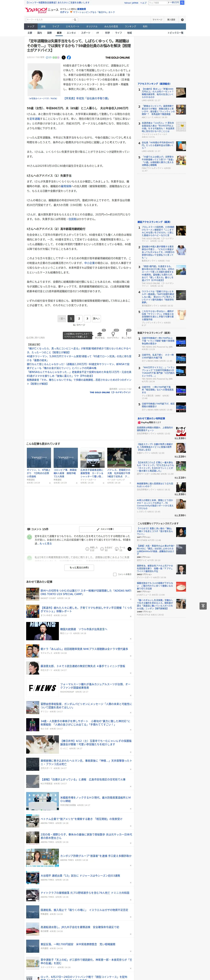Open フォーマルスーツ離れ F/NEWS article
The height and width of the screenshot is (980, 210).
coord(95,686)
